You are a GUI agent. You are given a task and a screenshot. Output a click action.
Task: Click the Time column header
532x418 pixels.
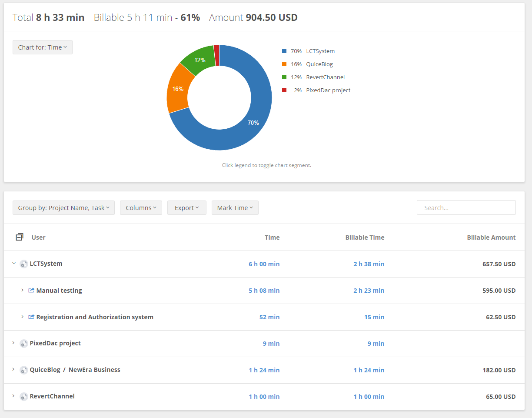click(x=272, y=237)
